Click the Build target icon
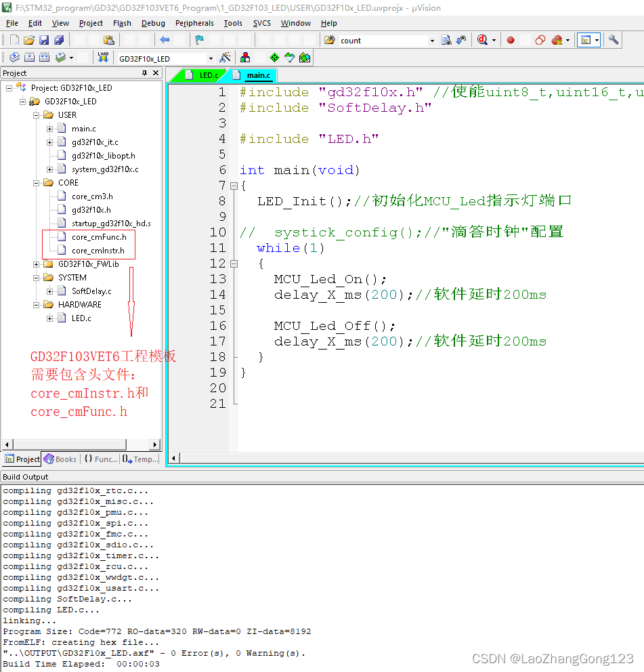Screen dimensions: 644x672 point(29,58)
